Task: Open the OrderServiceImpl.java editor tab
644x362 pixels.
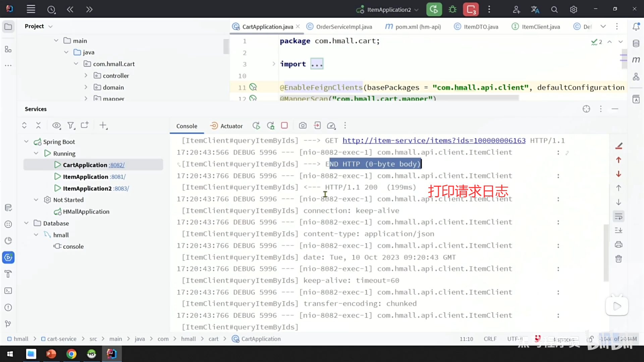Action: pyautogui.click(x=343, y=27)
